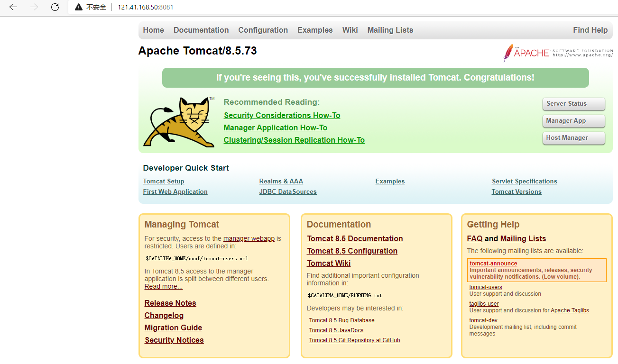Reload the page with the refresh icon
This screenshot has height=364, width=618.
(55, 7)
